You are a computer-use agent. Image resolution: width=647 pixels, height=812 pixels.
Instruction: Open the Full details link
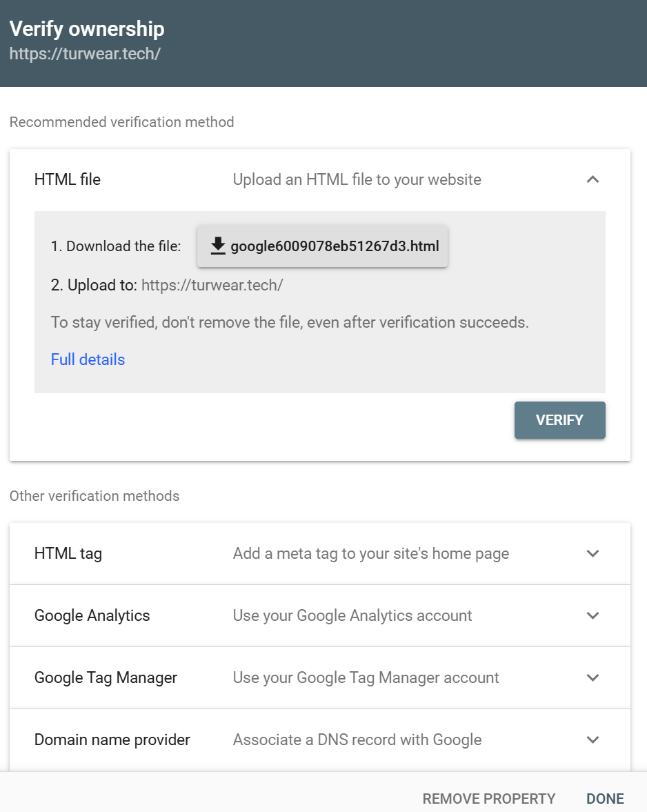(x=88, y=359)
